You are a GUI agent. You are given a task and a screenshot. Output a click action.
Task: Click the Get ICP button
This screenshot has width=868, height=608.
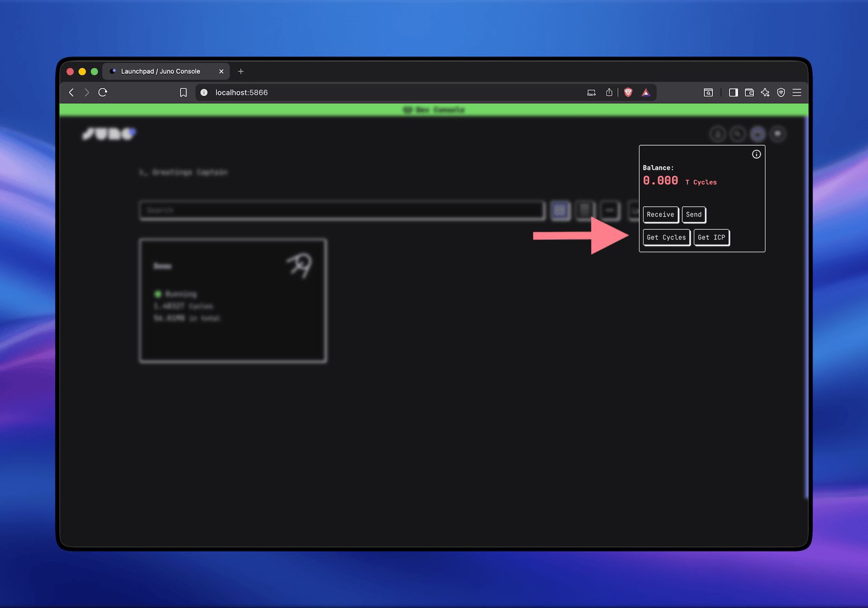click(711, 237)
